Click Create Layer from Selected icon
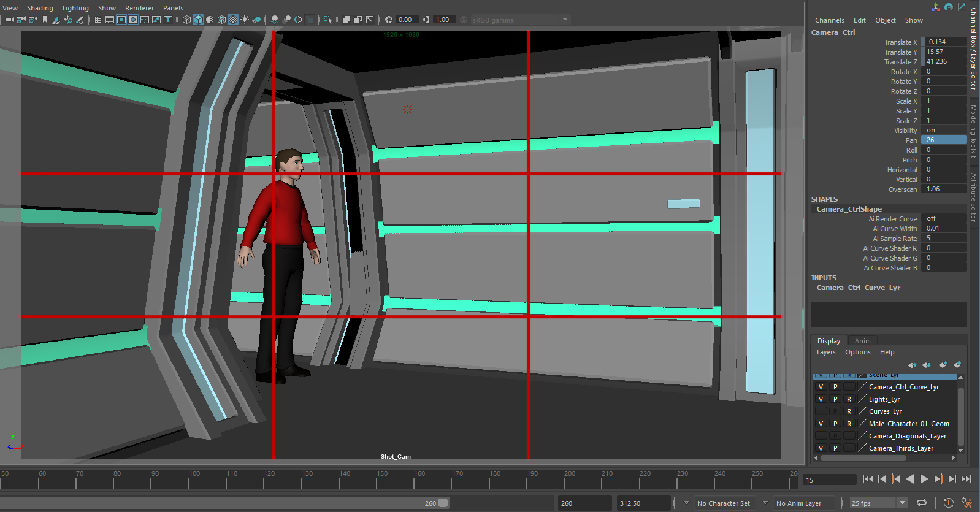The height and width of the screenshot is (512, 980). pos(957,365)
